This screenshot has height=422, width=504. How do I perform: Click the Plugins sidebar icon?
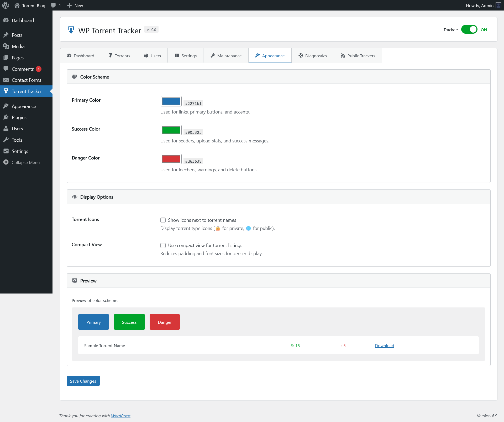coord(6,117)
